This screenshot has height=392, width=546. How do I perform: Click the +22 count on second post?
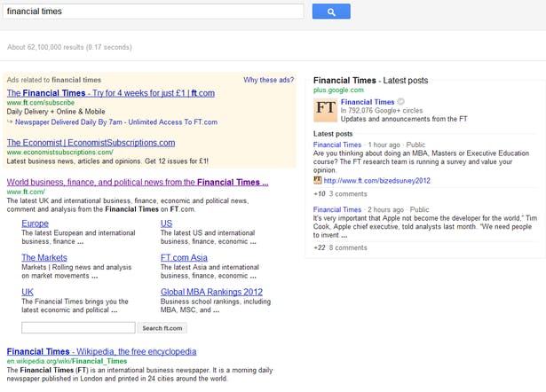319,247
